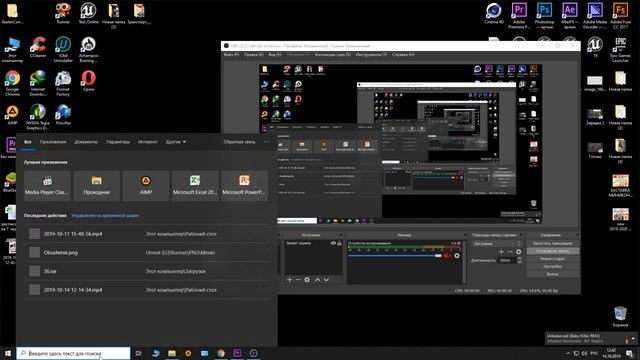640x360 pixels.
Task: Open Opera browser desktop shortcut
Action: coord(88,81)
